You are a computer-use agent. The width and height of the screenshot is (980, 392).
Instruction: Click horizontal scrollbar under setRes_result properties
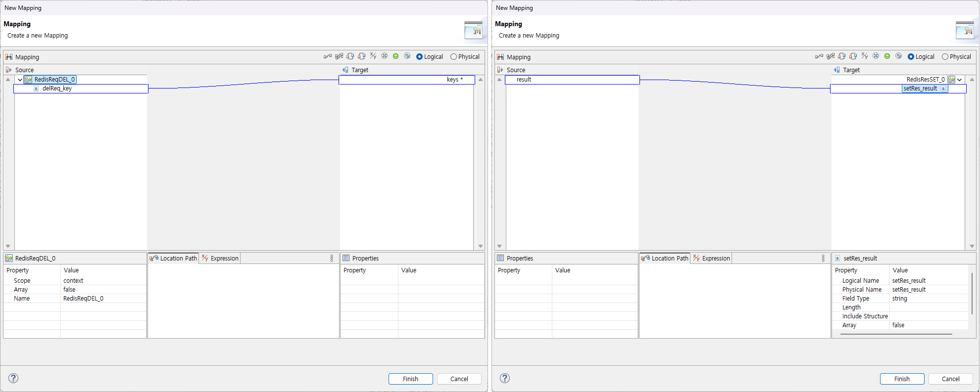(896, 334)
